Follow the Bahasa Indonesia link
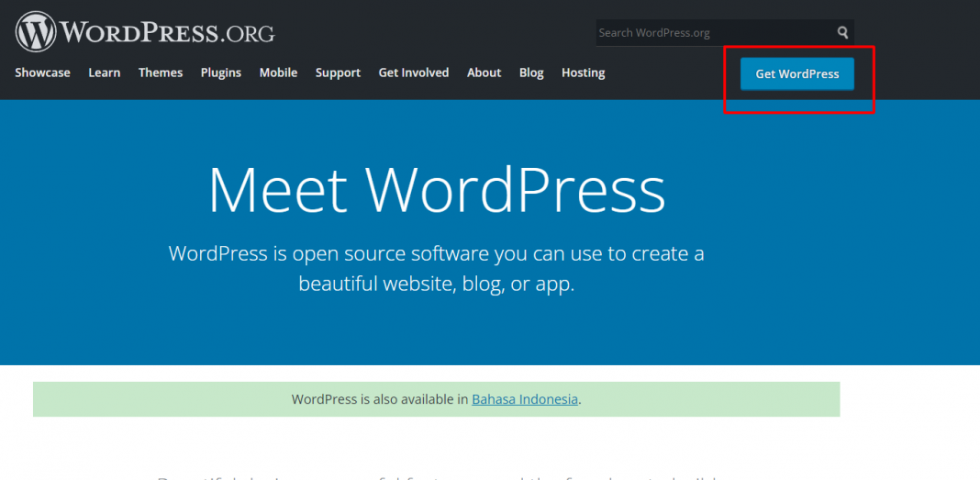Viewport: 980px width, 480px height. tap(524, 398)
